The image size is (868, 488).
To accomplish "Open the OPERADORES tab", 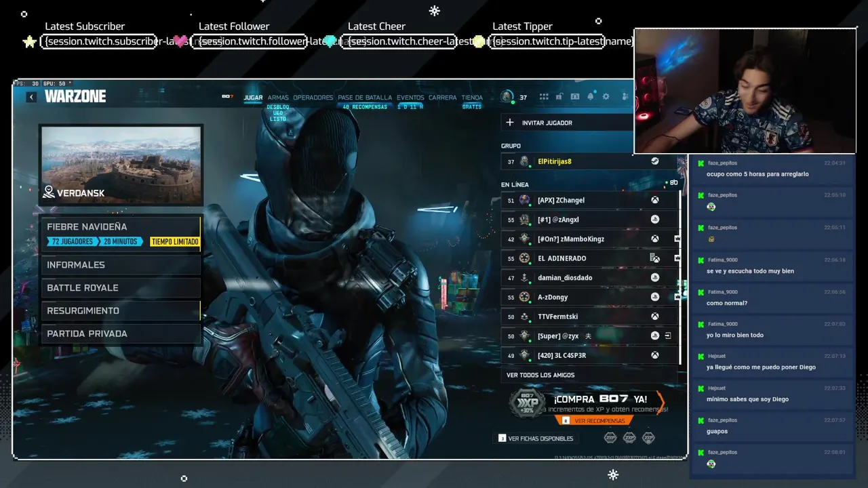I will pyautogui.click(x=313, y=98).
